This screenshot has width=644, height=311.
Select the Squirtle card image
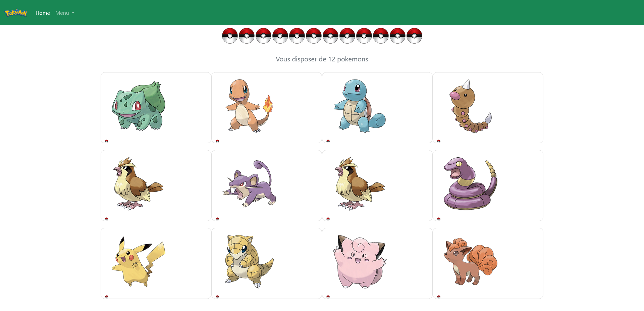click(x=360, y=106)
